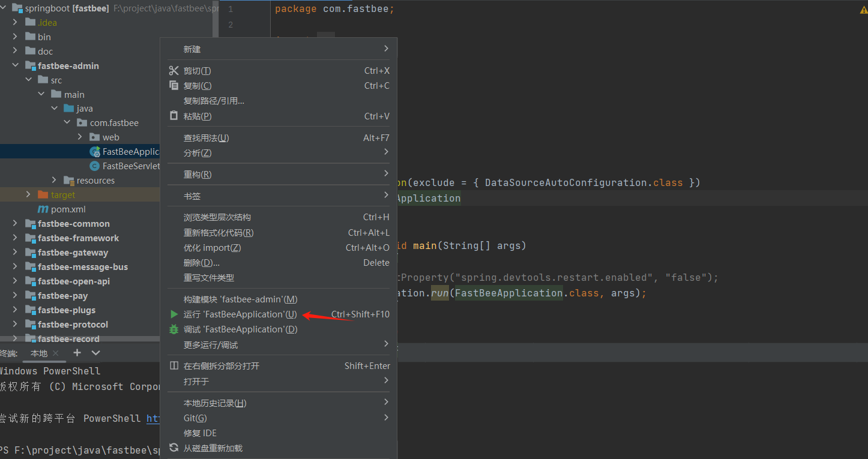The height and width of the screenshot is (459, 868).
Task: Click the FastBeeServlet class icon
Action: pos(95,166)
